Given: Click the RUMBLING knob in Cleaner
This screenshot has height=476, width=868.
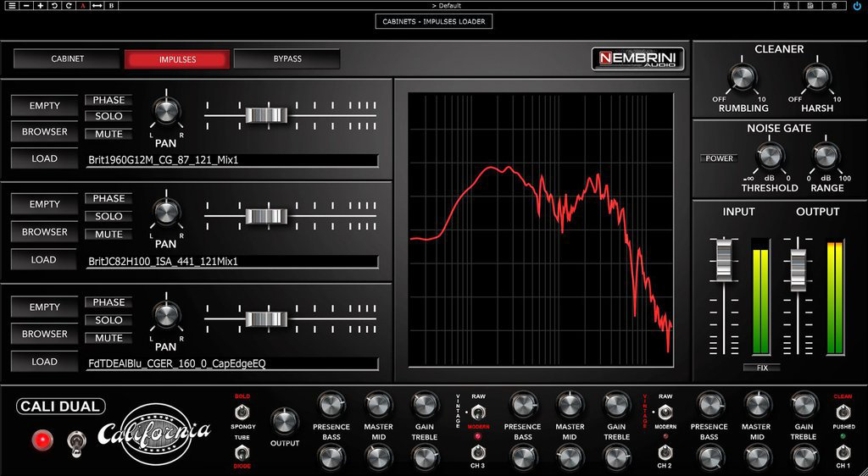Looking at the screenshot, I should tap(743, 78).
